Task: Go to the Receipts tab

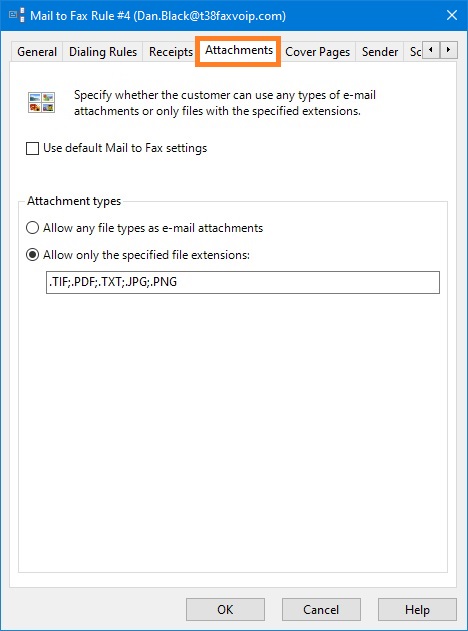Action: [x=171, y=52]
